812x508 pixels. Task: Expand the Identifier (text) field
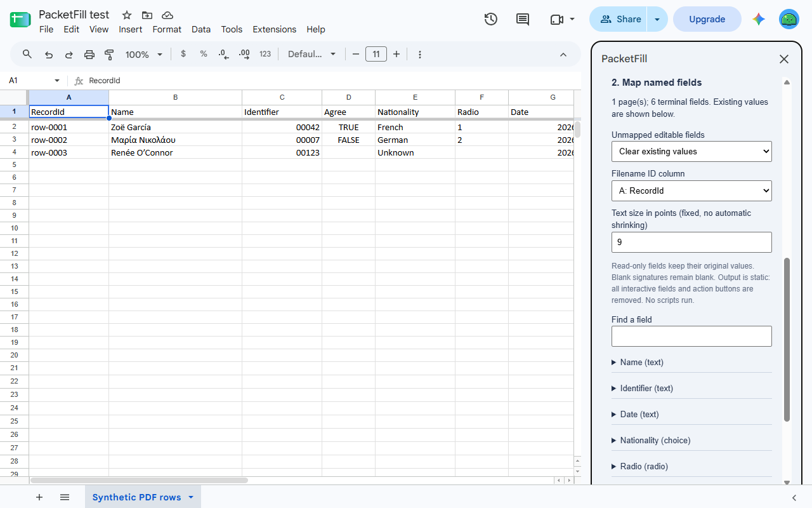pos(691,388)
